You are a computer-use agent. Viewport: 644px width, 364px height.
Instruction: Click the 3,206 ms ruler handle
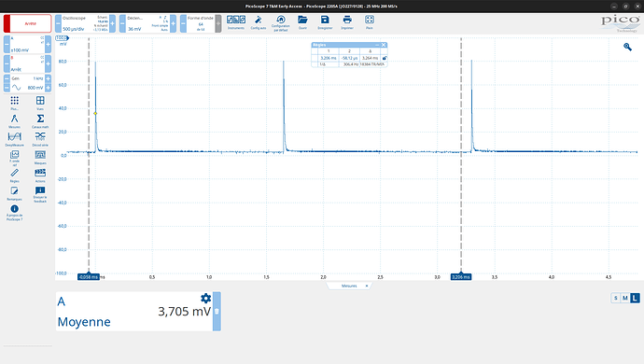pyautogui.click(x=461, y=277)
